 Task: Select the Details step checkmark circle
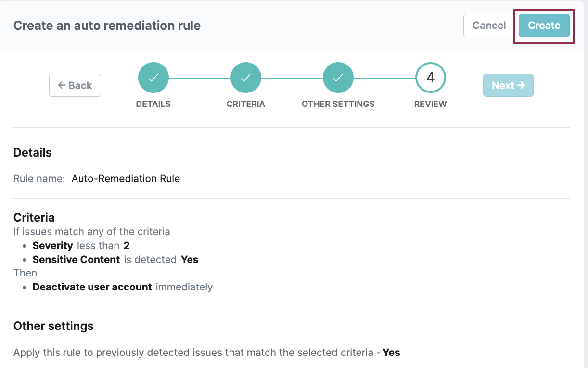153,78
